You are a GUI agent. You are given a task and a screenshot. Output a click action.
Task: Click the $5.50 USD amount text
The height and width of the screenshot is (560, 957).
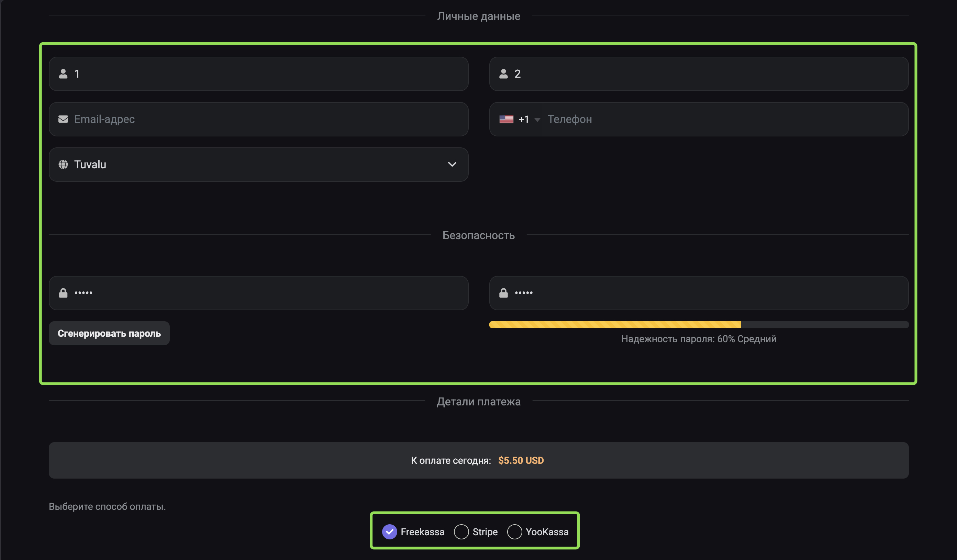(521, 460)
